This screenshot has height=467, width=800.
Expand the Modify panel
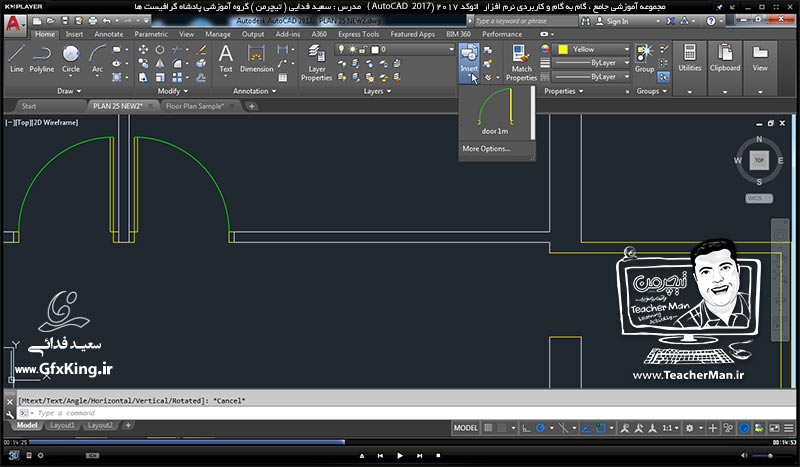coord(173,91)
